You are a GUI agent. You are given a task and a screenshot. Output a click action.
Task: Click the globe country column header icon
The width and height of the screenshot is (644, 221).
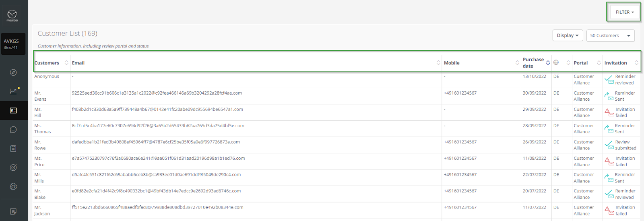556,62
